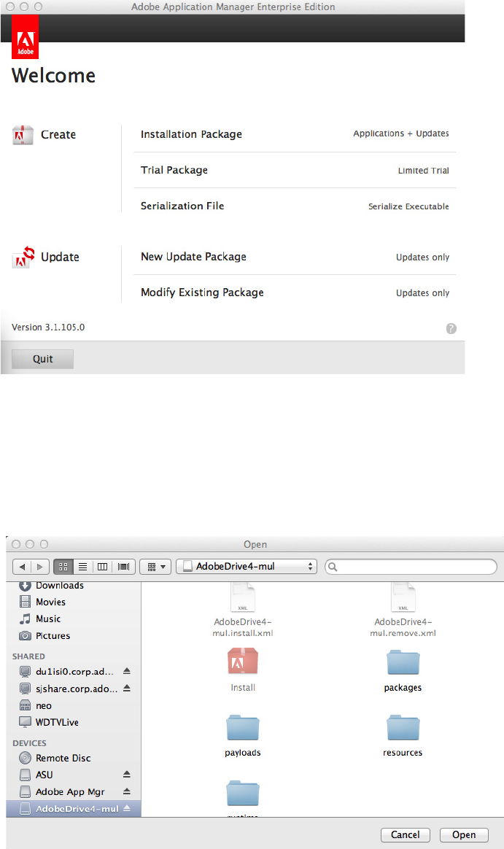Quit the Application Manager

coord(43,359)
